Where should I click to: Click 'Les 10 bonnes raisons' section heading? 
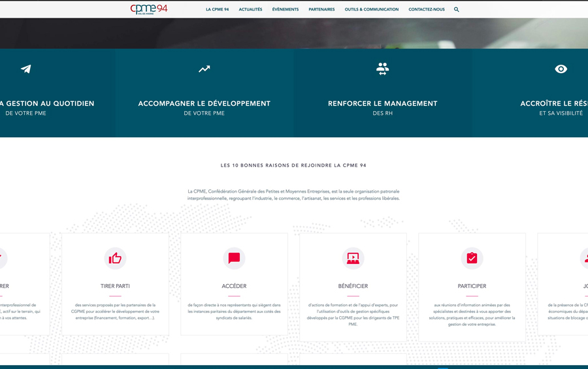[x=293, y=165]
